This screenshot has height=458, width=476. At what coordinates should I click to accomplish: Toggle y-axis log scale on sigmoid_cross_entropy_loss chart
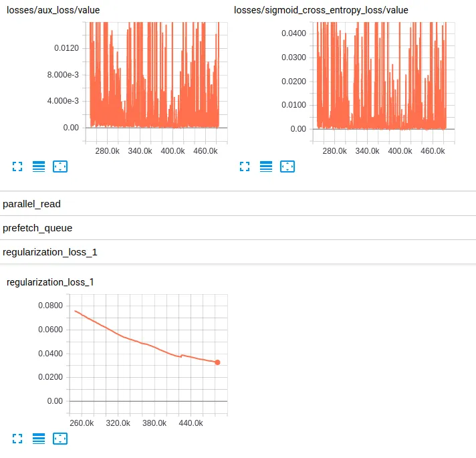coord(266,166)
